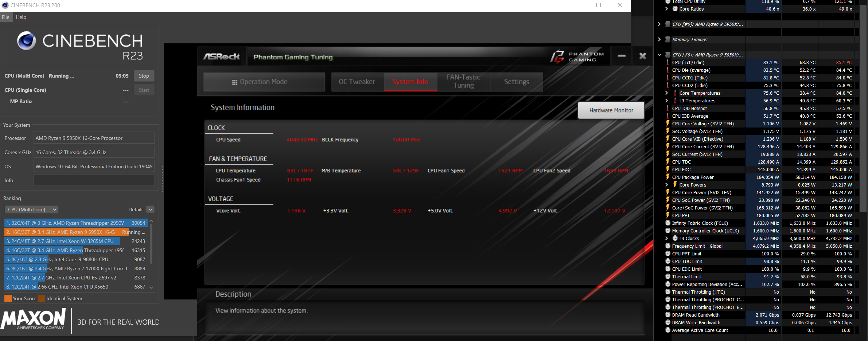Open the Hardware Monitor button

click(x=611, y=110)
